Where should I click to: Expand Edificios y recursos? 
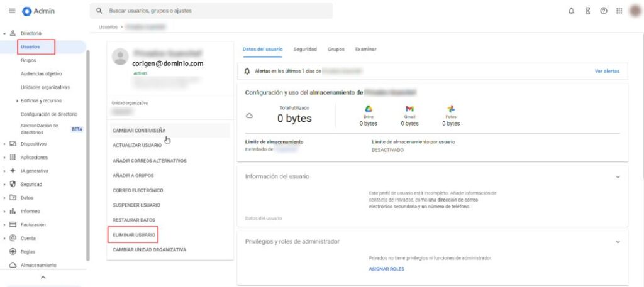click(x=17, y=101)
